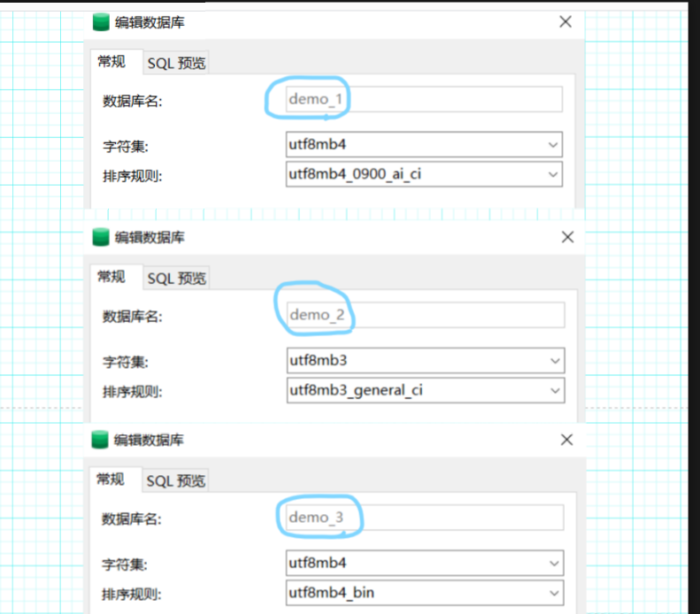Open 排序规则 dropdown showing utf8mb4_0900_ai_ci
Viewport: 700px width, 614px height.
(424, 174)
